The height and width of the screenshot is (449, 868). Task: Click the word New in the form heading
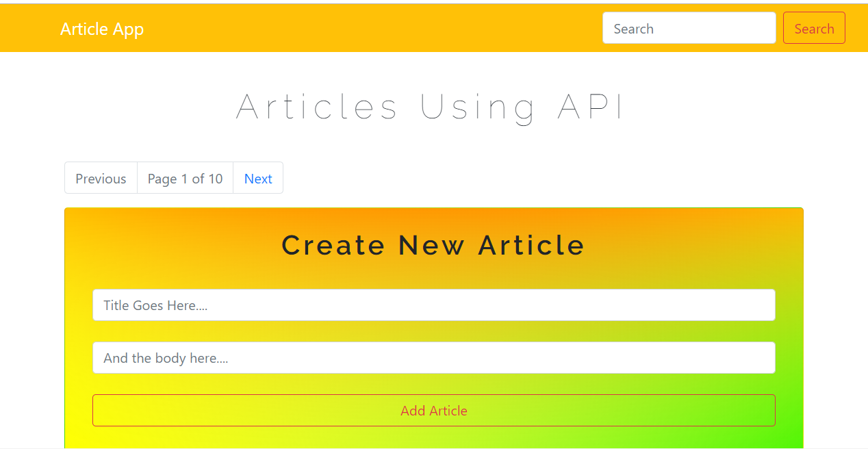click(432, 245)
